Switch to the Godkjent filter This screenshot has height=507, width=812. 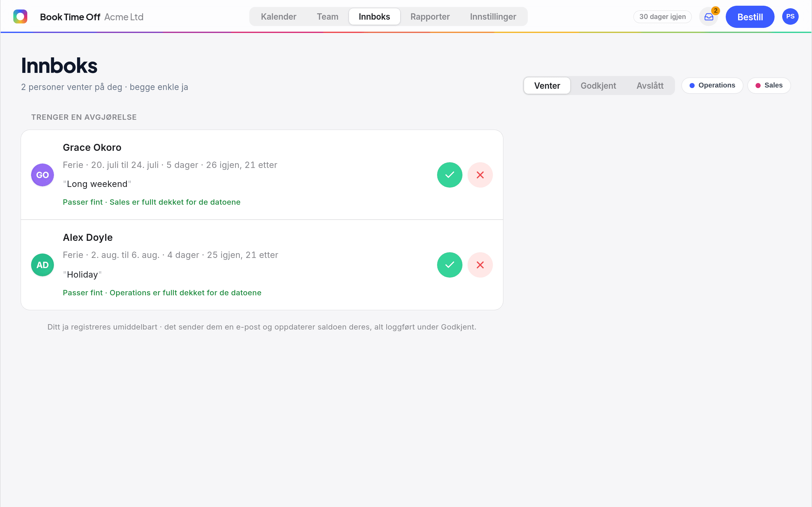pos(598,86)
